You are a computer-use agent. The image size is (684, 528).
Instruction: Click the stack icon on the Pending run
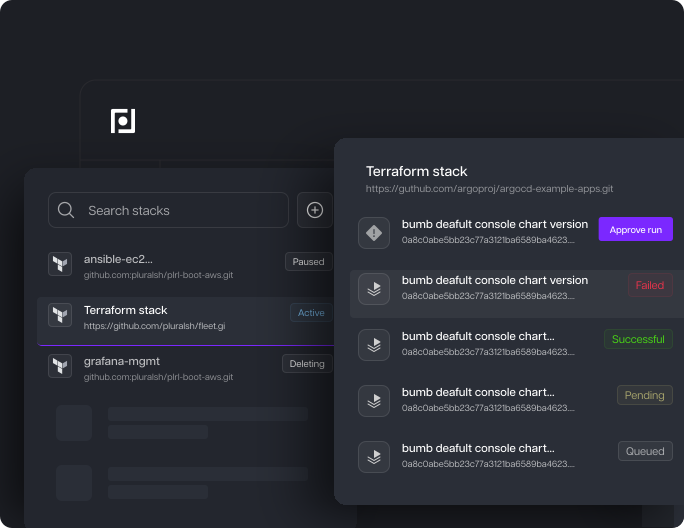pos(374,402)
